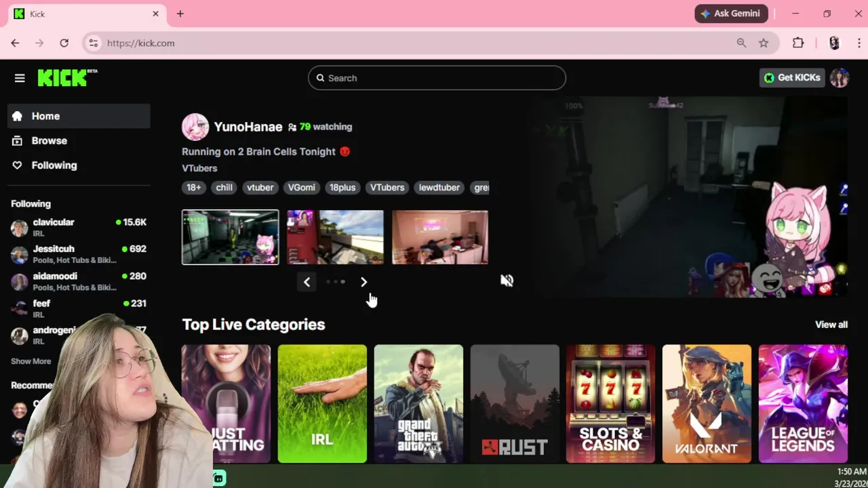Screen dimensions: 868x488
Task: Unmute the featured stream preview
Action: [507, 281]
